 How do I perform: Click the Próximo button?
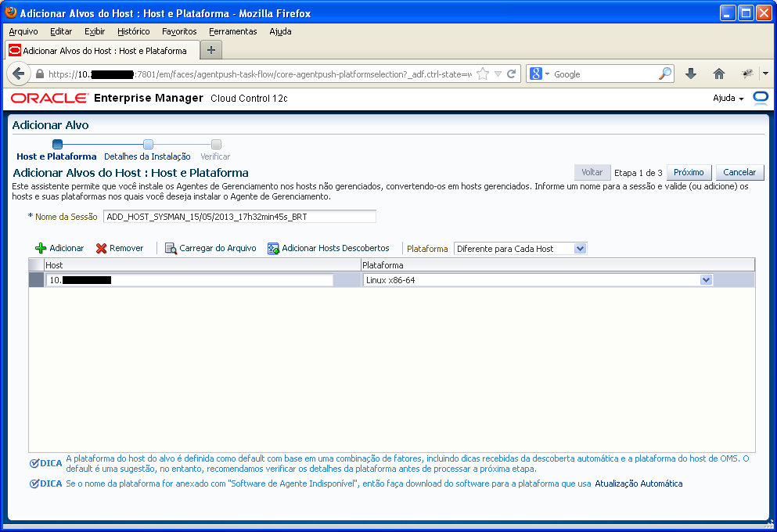tap(689, 172)
